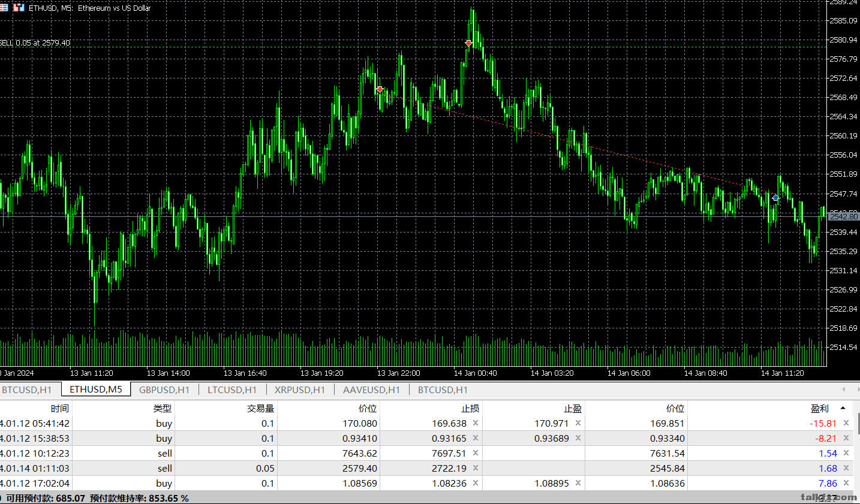This screenshot has height=504, width=860.
Task: Switch to AAVEUSD,H1 chart tab
Action: tap(371, 390)
